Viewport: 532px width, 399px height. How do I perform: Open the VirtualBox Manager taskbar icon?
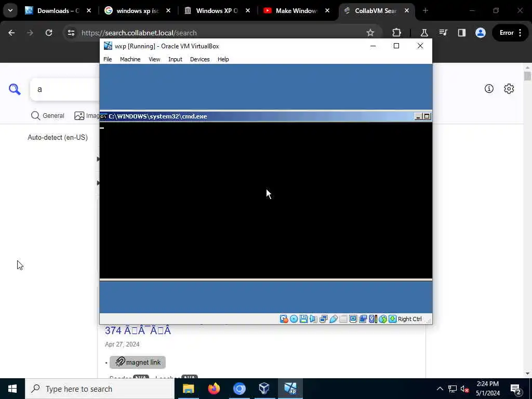[264, 389]
